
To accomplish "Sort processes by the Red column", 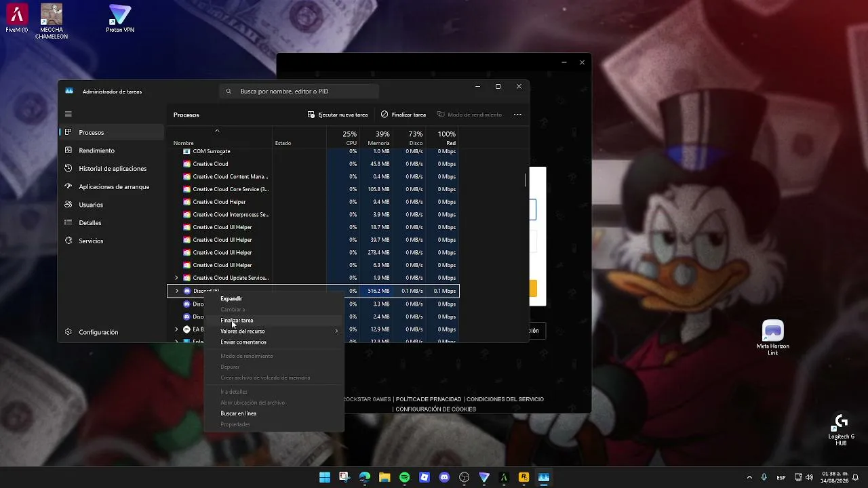I will click(x=442, y=138).
